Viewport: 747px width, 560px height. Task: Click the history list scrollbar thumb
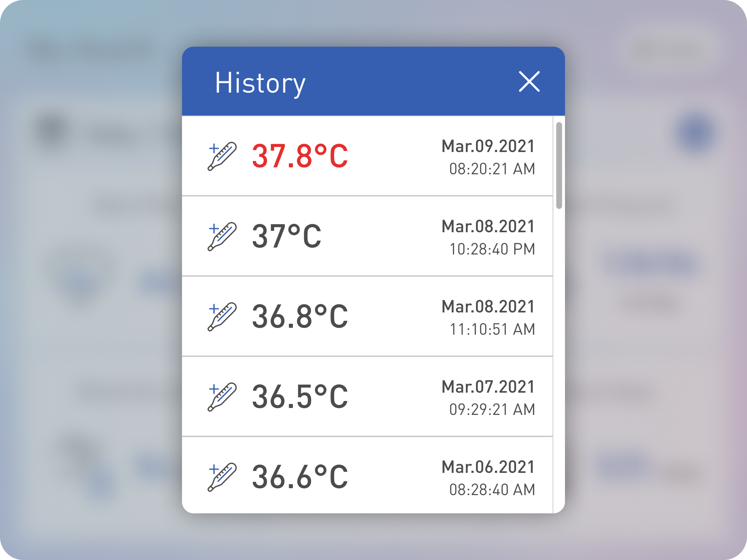point(559,166)
